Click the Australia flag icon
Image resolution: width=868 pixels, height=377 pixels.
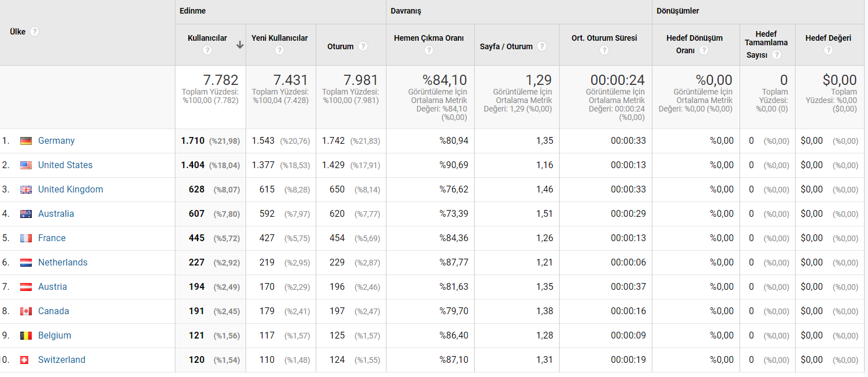[x=26, y=214]
